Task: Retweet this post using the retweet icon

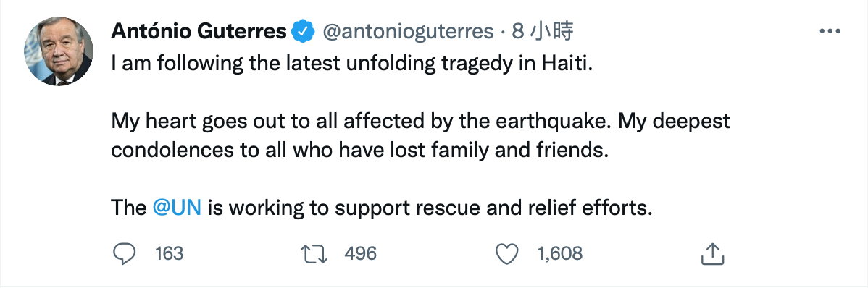Action: tap(313, 254)
